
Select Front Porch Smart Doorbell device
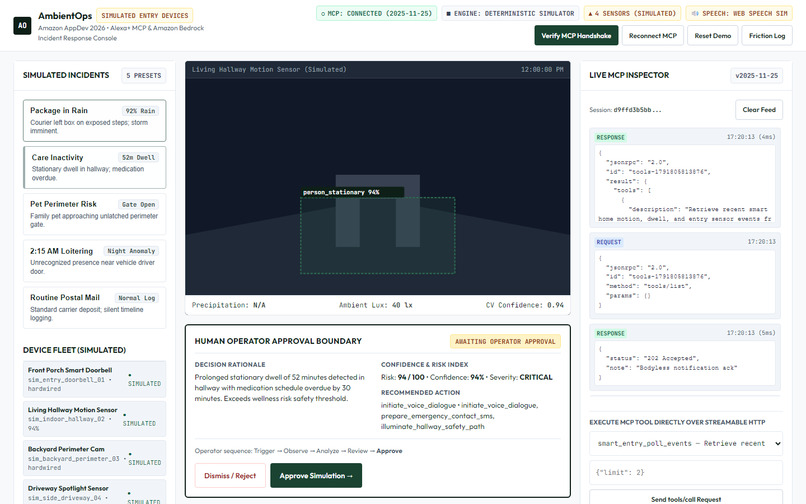click(95, 379)
